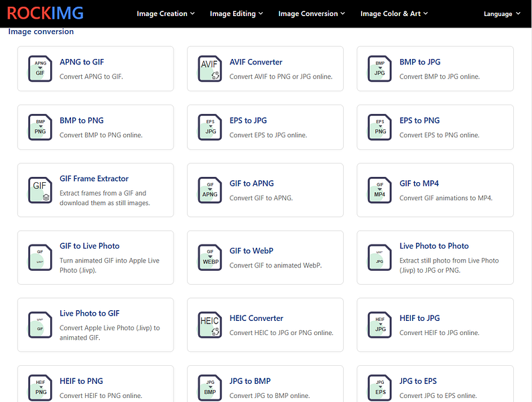Click 'Extract frames from a GIF' description
The image size is (532, 402).
pyautogui.click(x=105, y=198)
